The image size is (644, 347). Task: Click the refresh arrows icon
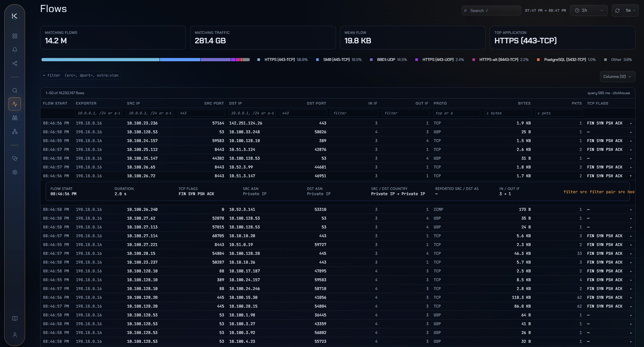pos(617,10)
